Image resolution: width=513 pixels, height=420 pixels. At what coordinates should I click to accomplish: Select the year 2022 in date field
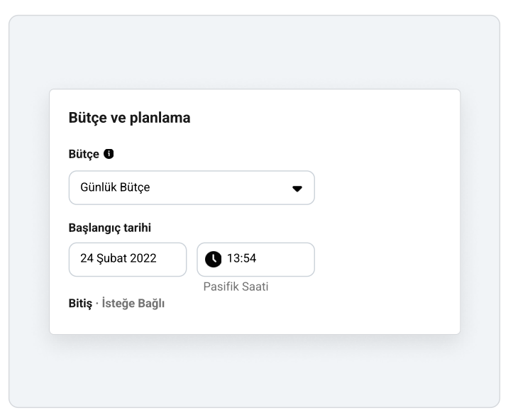(143, 258)
